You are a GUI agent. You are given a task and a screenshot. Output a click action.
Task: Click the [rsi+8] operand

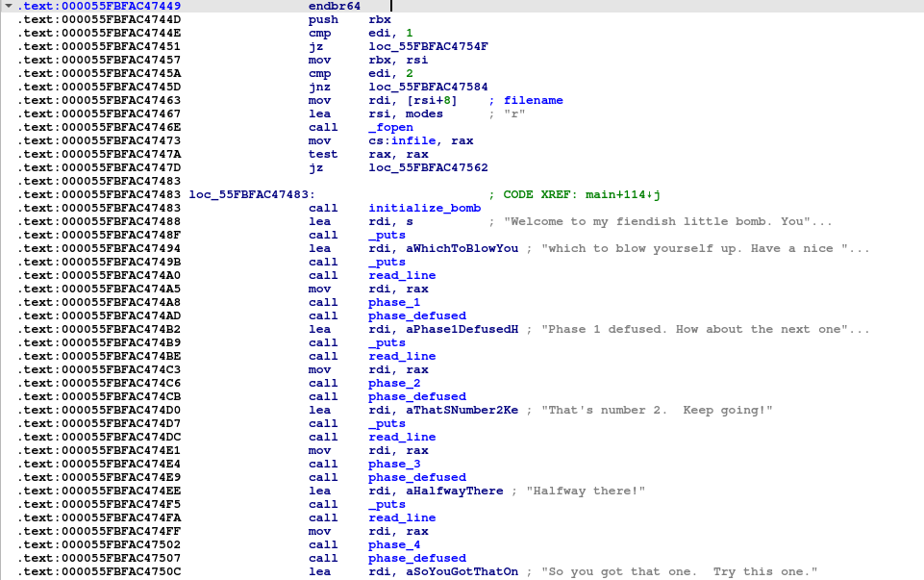(x=432, y=100)
